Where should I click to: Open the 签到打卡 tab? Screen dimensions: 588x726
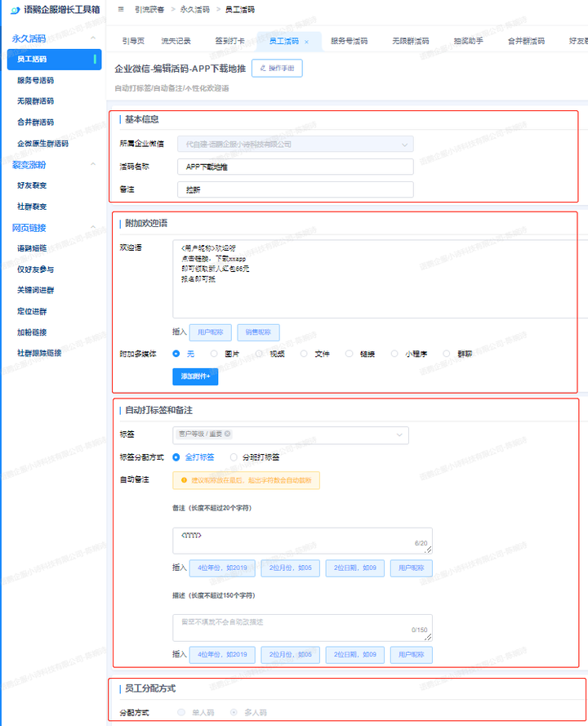click(229, 40)
